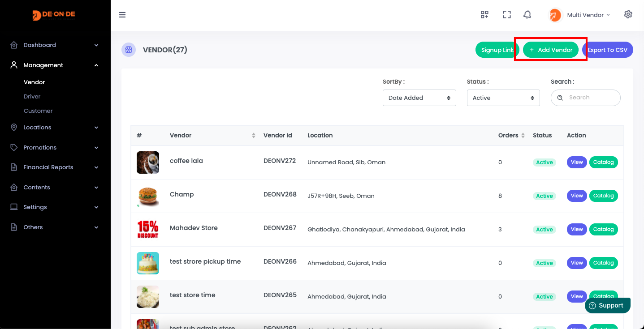Screen dimensions: 644x329
Task: Click vendor ID DEONV272
Action: pos(280,161)
